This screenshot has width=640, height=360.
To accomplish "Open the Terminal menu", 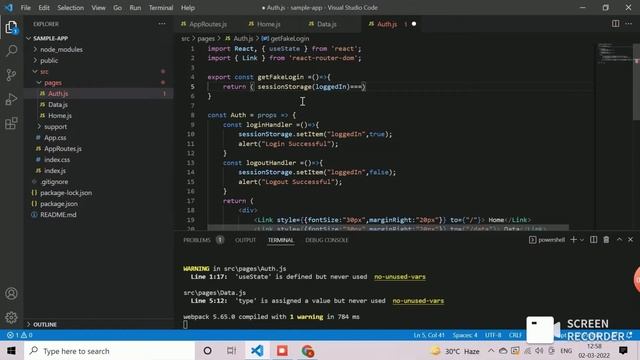I will (161, 8).
